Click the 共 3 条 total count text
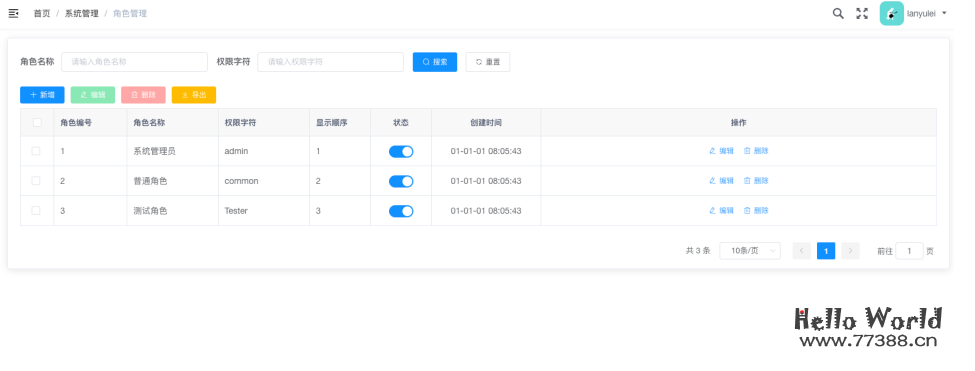975x371 pixels. coord(698,251)
